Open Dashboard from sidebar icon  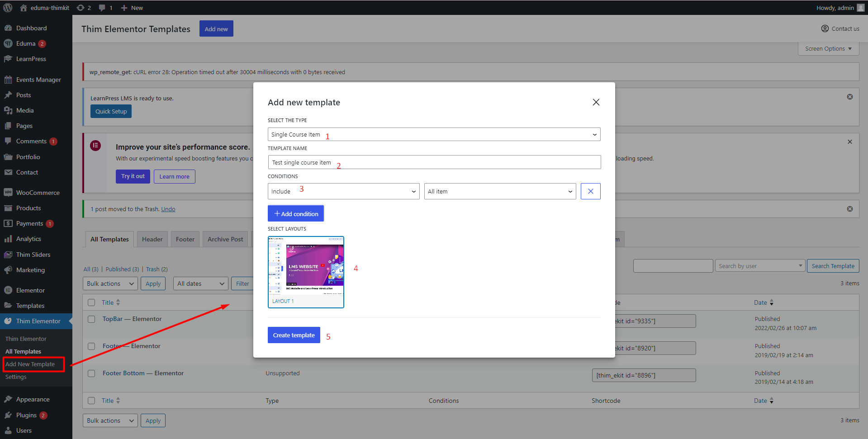tap(8, 28)
